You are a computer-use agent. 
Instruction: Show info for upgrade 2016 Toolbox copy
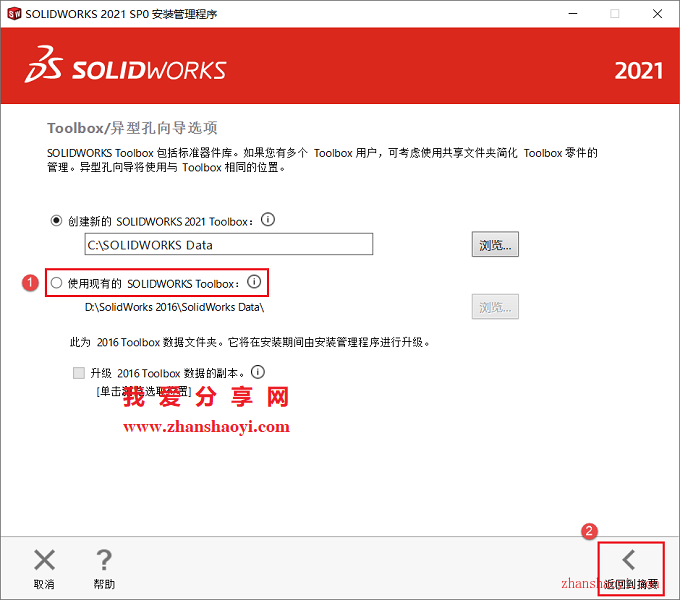(x=258, y=372)
